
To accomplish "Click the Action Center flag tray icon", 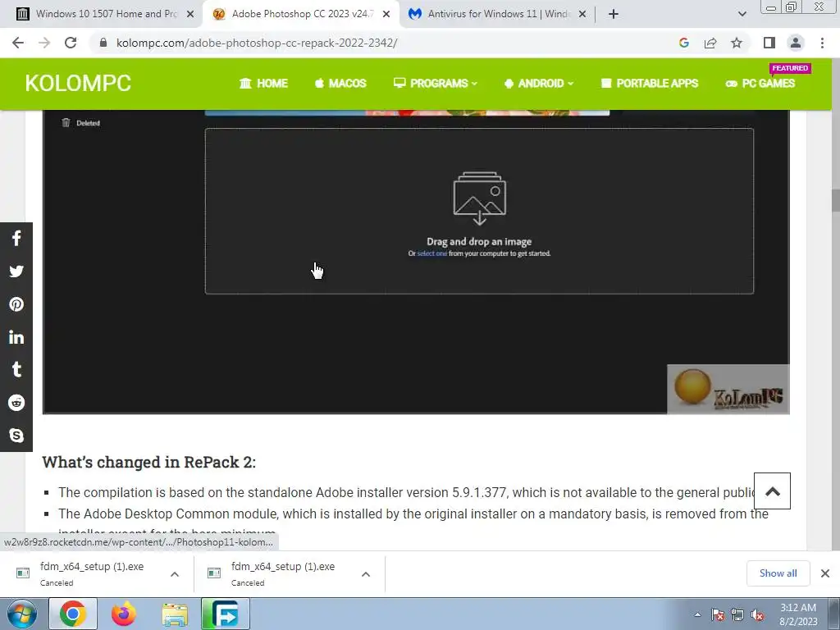I will pyautogui.click(x=718, y=615).
